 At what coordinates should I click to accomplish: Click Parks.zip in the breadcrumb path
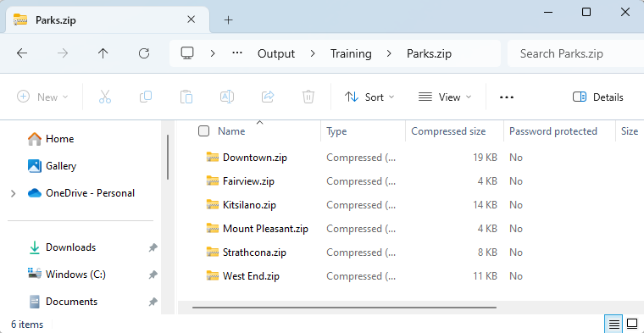430,53
